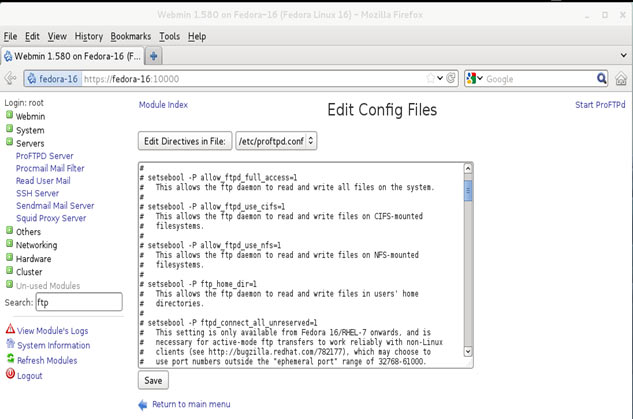Reload the page using refresh icon

pyautogui.click(x=451, y=78)
